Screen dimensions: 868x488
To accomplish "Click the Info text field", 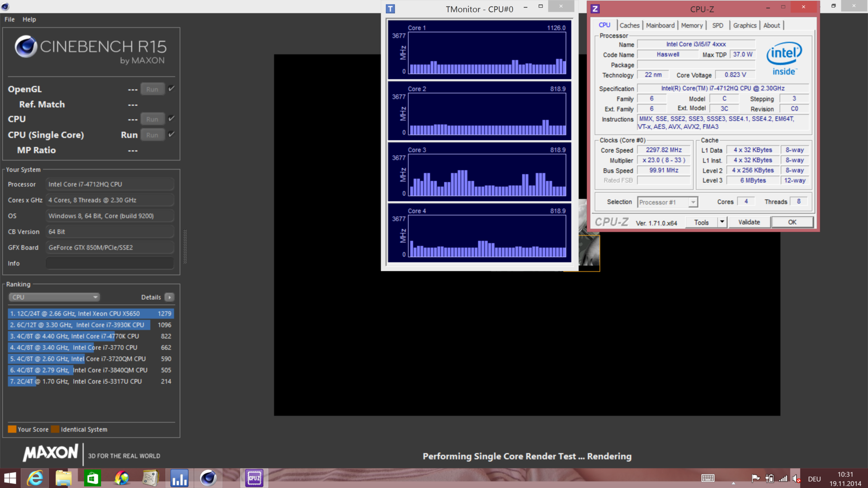I will 110,263.
